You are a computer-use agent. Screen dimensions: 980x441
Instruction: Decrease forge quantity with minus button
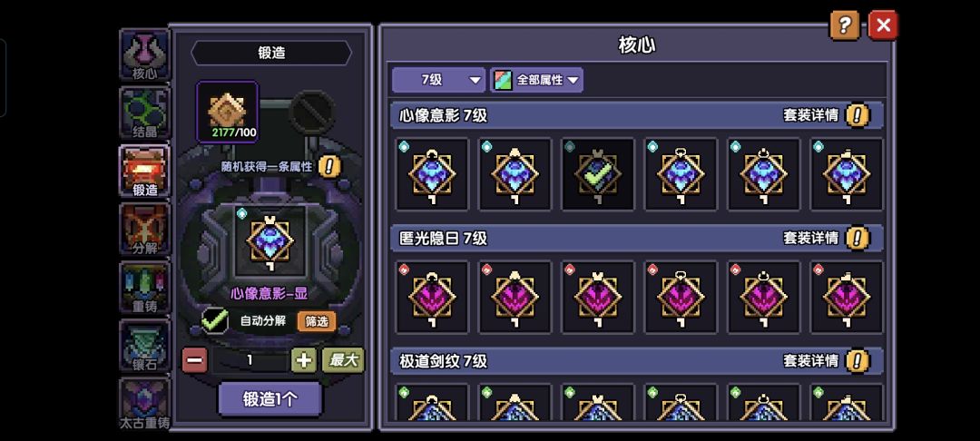194,360
